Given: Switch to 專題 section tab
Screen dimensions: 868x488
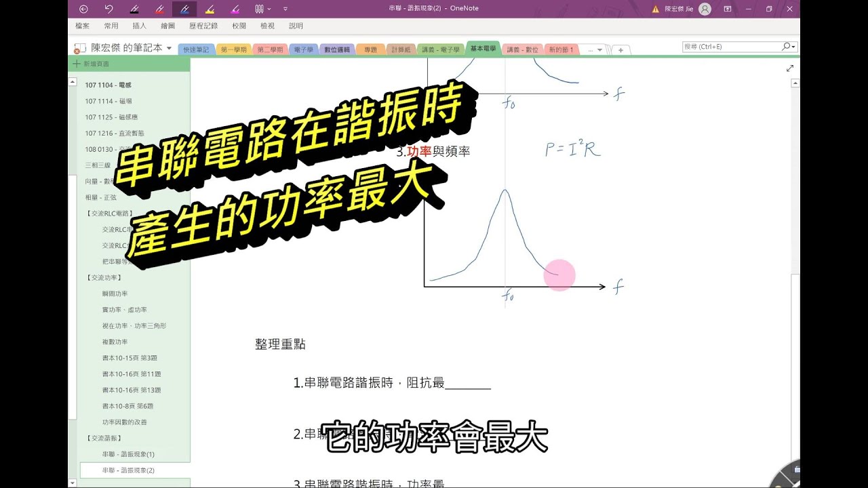Looking at the screenshot, I should coord(370,49).
